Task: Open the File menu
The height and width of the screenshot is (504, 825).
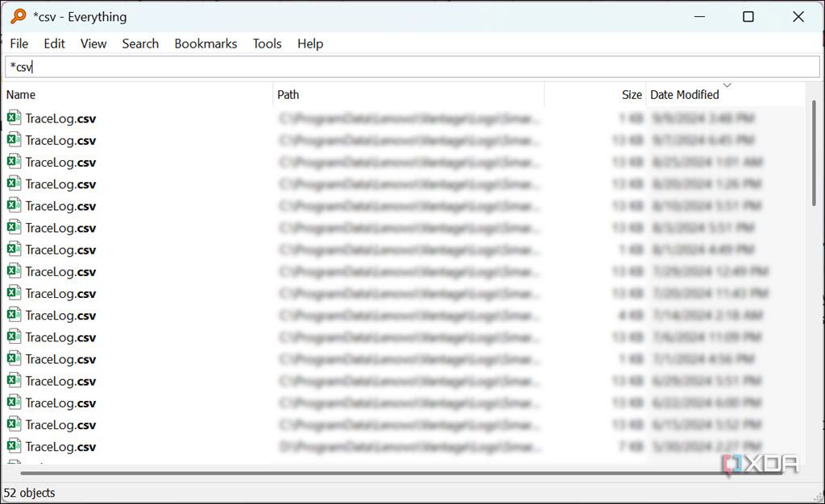Action: pos(18,43)
